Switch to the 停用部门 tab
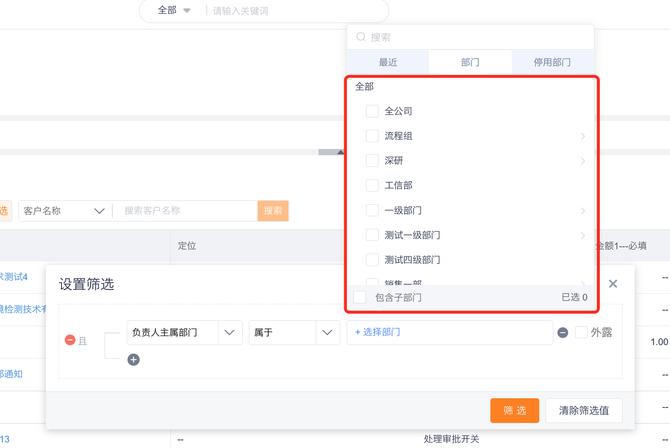This screenshot has height=448, width=670. (552, 62)
